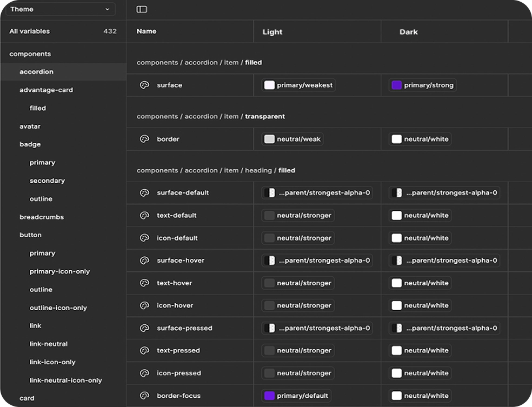Click the sidebar layout toggle icon at top

[x=141, y=9]
